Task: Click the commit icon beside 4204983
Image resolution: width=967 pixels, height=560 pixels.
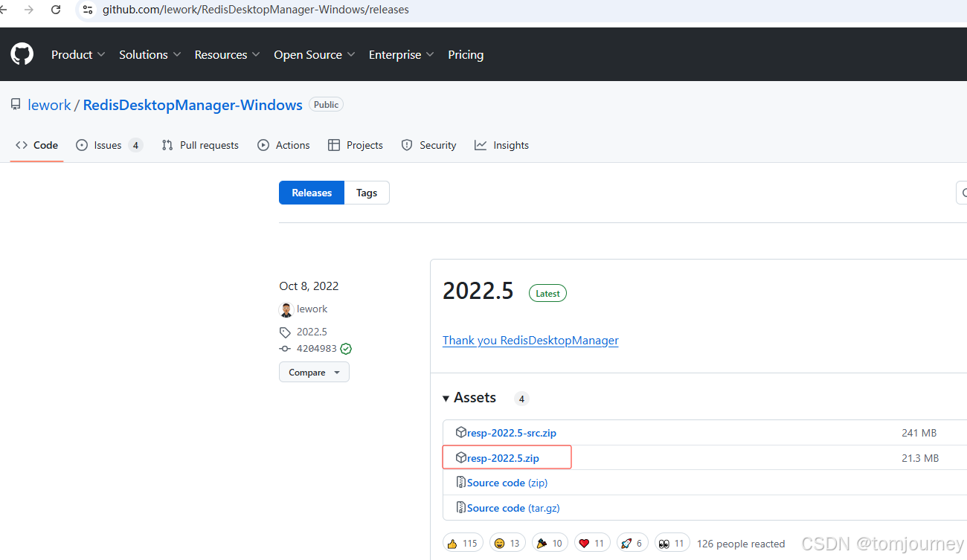Action: (285, 348)
